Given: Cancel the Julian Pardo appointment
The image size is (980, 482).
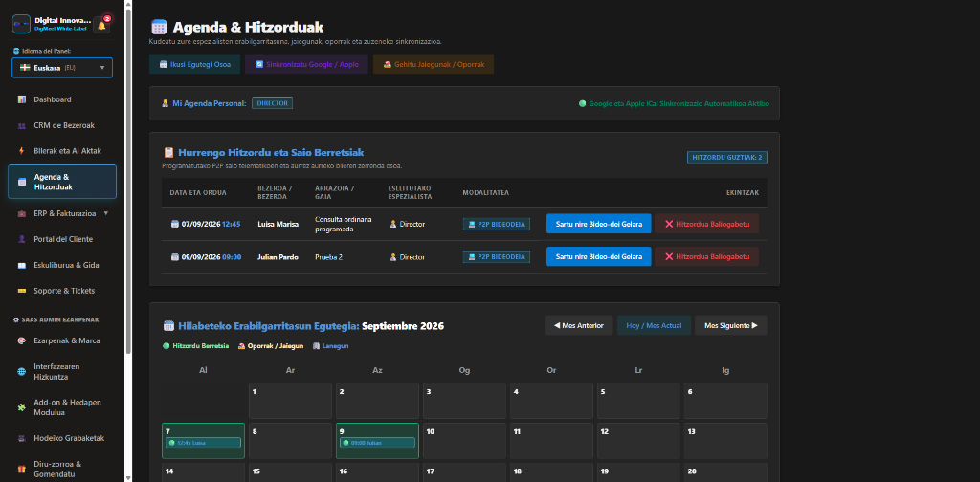Looking at the screenshot, I should tap(707, 256).
